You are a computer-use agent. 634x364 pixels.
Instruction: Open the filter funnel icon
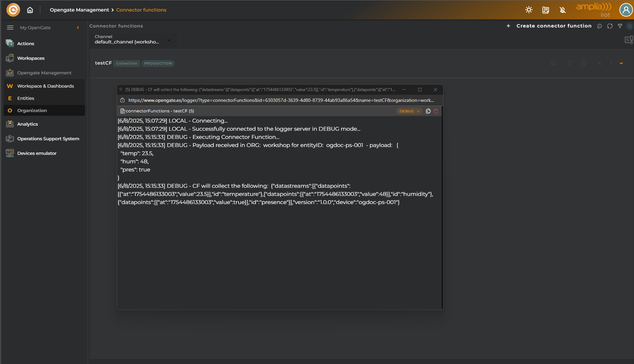click(x=620, y=26)
